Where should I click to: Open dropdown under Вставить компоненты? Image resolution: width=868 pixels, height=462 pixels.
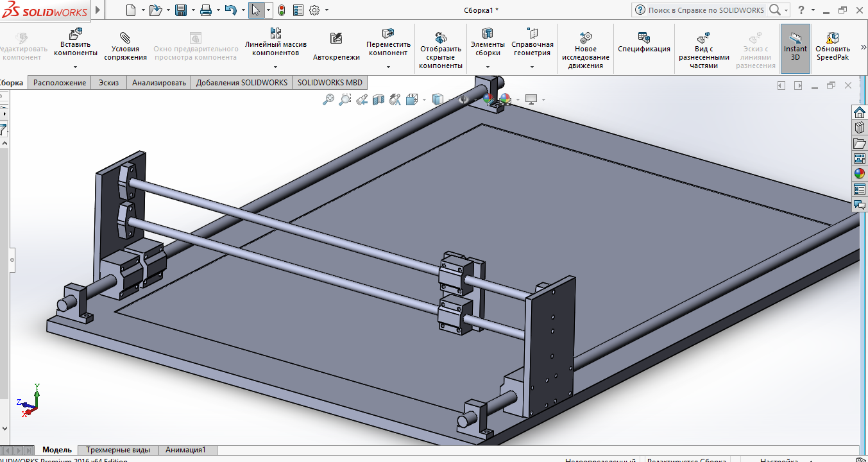76,67
